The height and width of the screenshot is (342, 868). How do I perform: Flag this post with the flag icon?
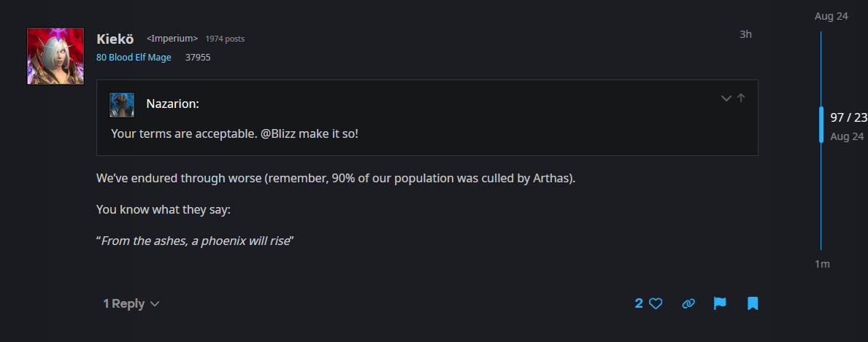tap(720, 303)
